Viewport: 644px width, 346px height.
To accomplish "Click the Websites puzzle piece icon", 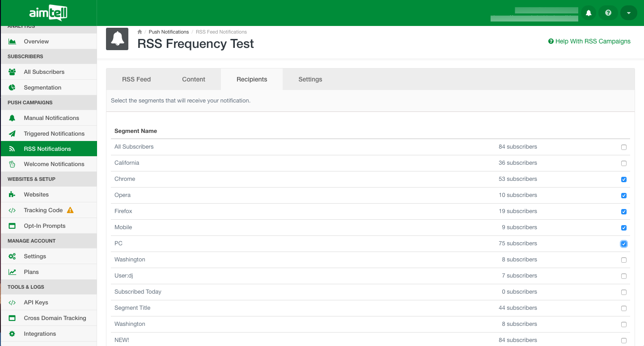I will (x=12, y=195).
